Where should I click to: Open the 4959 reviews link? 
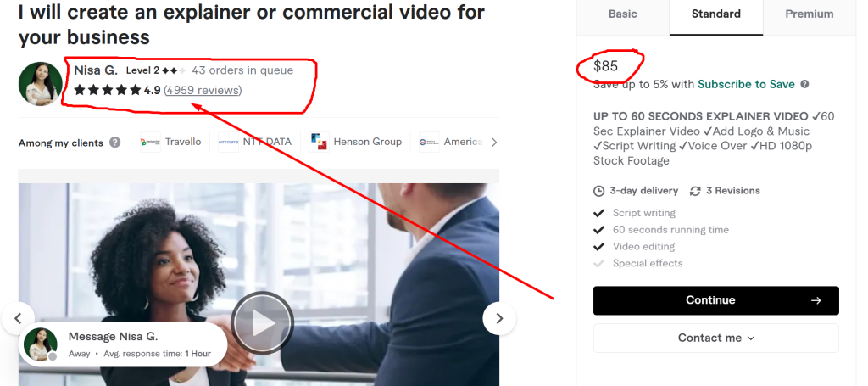[x=203, y=90]
